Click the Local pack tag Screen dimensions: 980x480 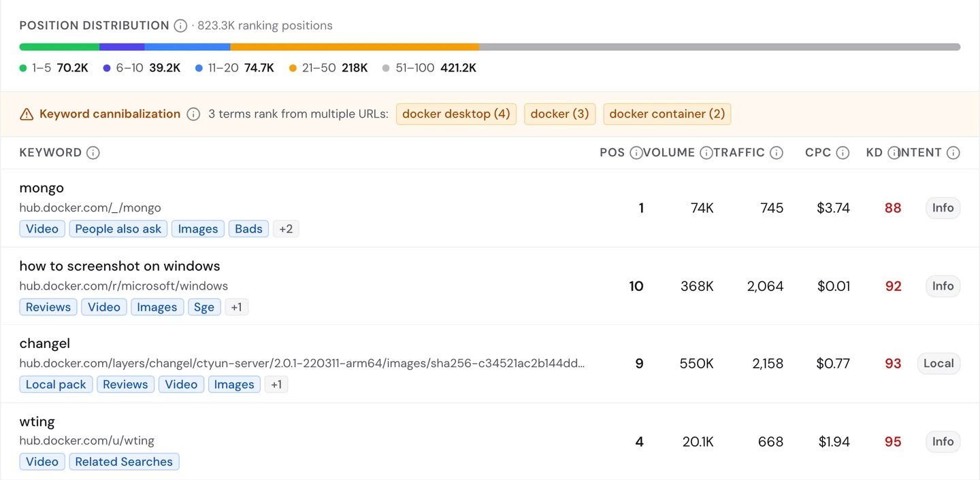click(56, 385)
